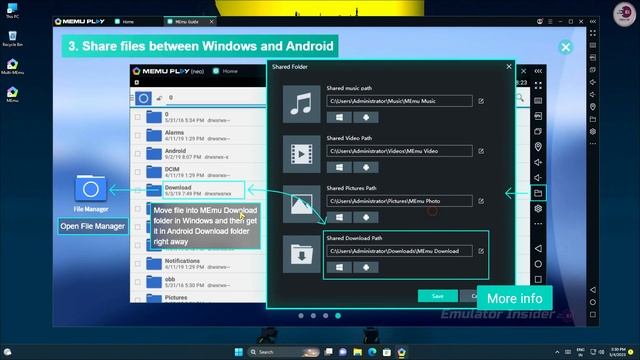
Task: Close the Shared Folder dialog
Action: pyautogui.click(x=509, y=67)
